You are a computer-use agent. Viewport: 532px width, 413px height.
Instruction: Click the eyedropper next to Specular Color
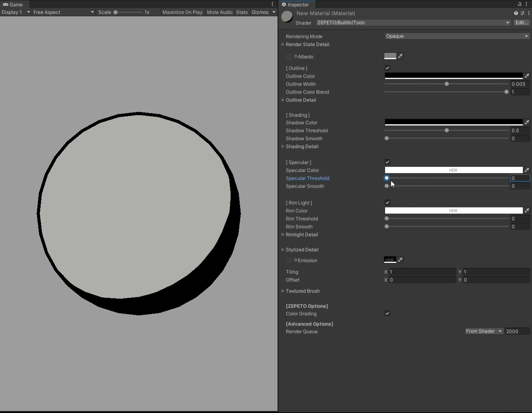pos(527,170)
